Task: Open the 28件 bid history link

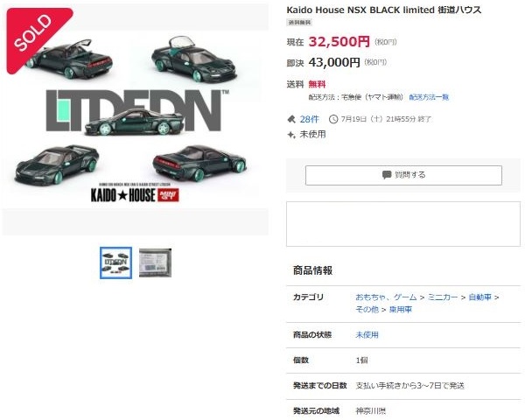Action: 310,119
